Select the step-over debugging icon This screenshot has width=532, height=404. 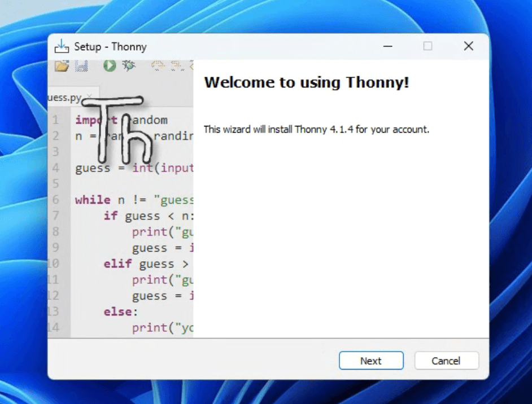tap(158, 65)
